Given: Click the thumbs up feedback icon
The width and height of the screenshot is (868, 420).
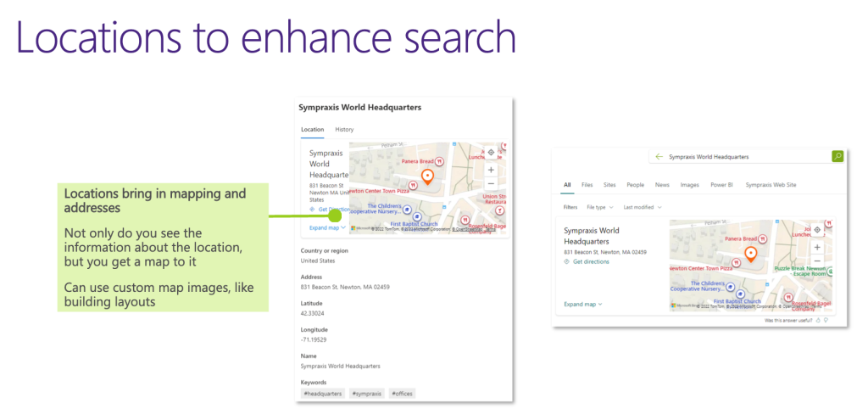Looking at the screenshot, I should [x=816, y=321].
